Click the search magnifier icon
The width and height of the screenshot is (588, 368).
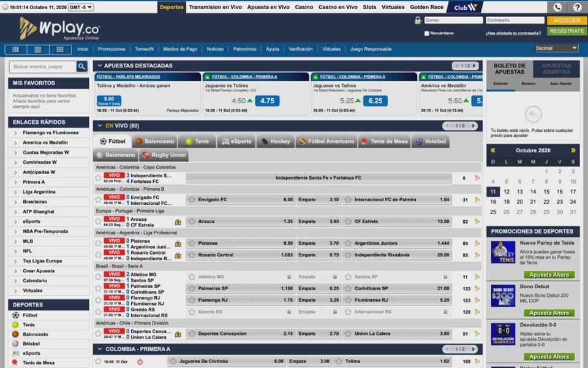point(81,66)
